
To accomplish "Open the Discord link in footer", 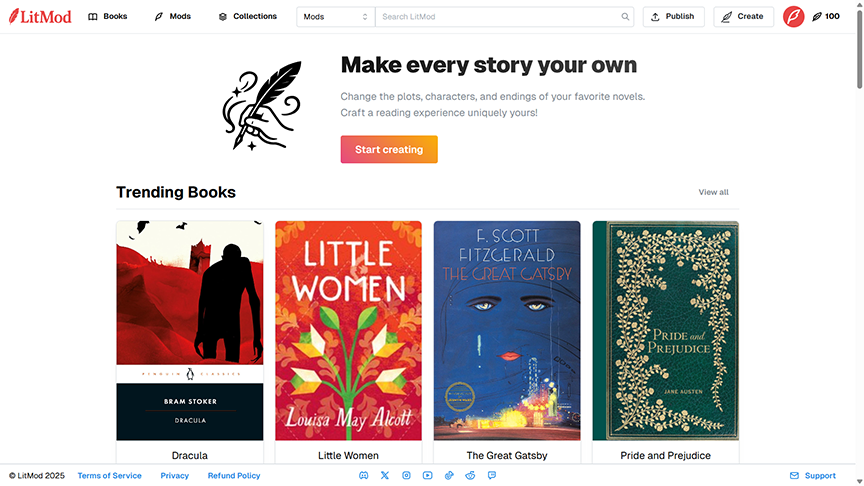I will (x=364, y=476).
